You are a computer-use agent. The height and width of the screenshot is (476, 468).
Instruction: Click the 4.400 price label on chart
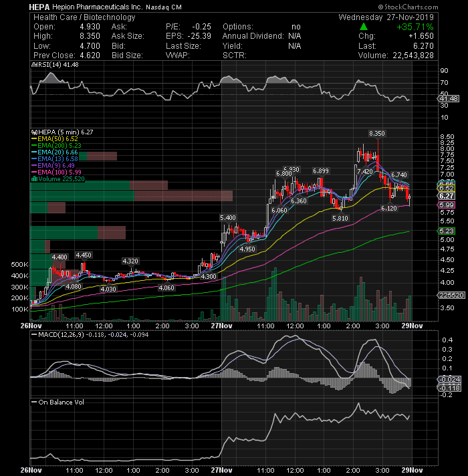click(x=60, y=257)
